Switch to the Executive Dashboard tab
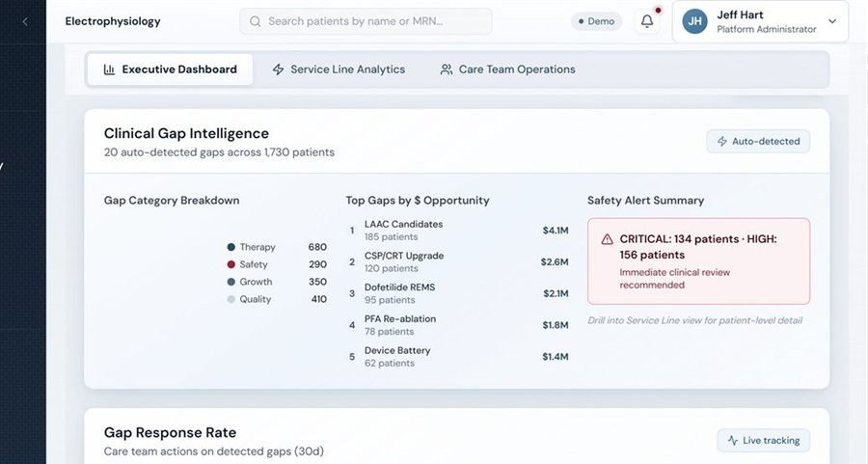868x464 pixels. point(170,69)
